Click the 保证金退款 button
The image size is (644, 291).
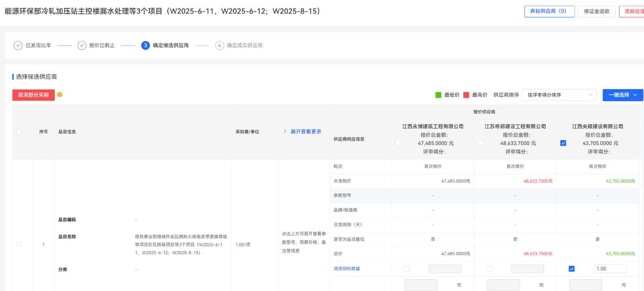click(597, 11)
